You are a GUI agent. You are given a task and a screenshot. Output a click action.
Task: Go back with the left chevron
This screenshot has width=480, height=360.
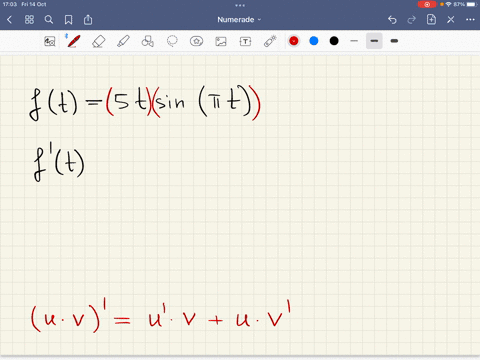coord(9,20)
